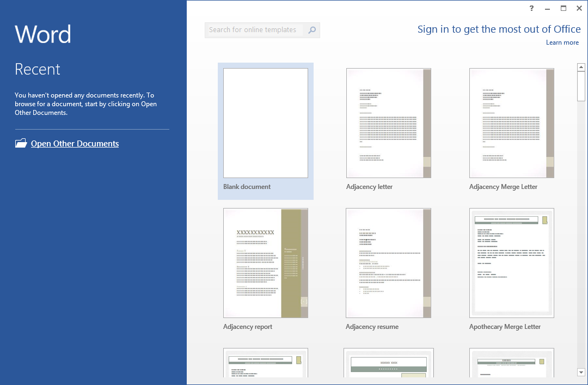Click the scrollbar down arrow
588x385 pixels.
point(581,372)
